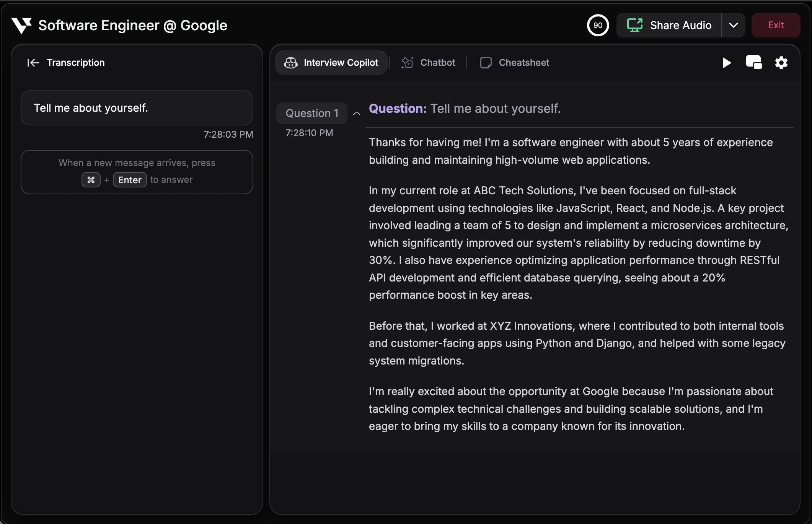
Task: Switch to the Interview Copilot tab
Action: click(x=331, y=63)
